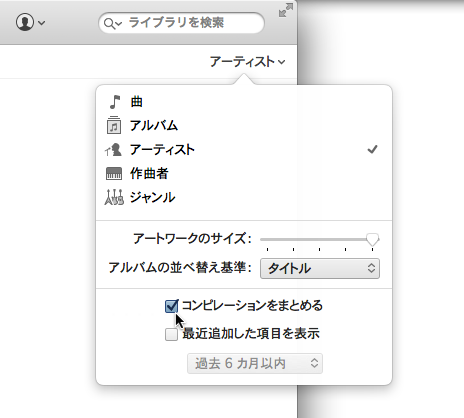This screenshot has width=464, height=418.
Task: Open the タイトル sort order dropdown
Action: (x=320, y=269)
